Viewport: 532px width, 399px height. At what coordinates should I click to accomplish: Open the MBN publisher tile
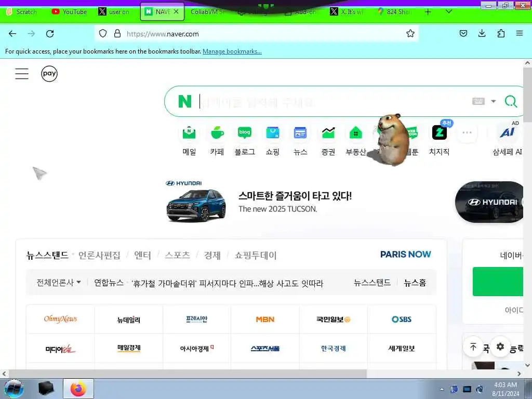click(x=265, y=319)
